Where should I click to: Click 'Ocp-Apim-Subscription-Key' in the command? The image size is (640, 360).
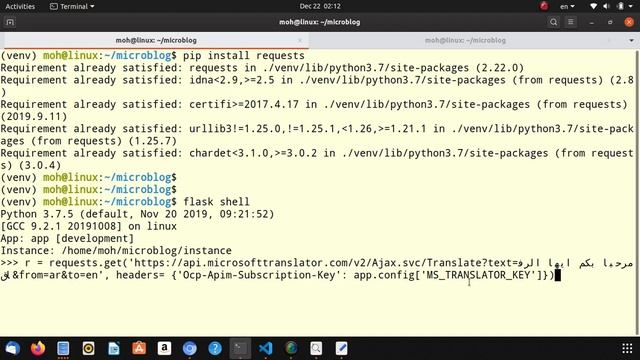(259, 275)
